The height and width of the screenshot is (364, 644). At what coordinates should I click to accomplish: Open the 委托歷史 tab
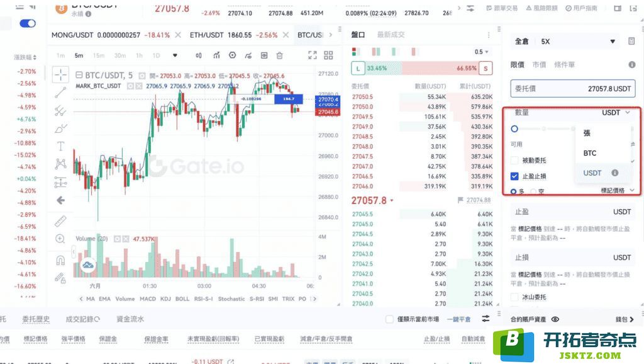pyautogui.click(x=36, y=319)
